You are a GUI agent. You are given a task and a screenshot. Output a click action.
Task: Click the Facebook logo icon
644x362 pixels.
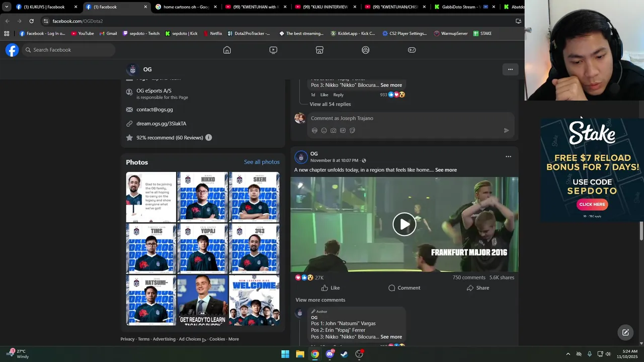tap(12, 50)
